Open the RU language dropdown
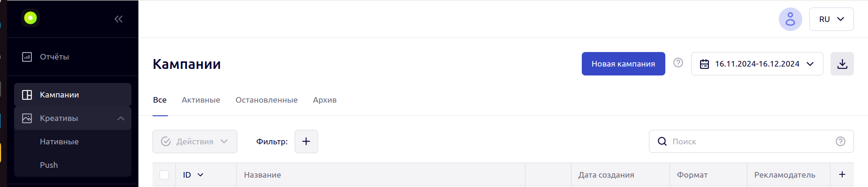 [831, 19]
